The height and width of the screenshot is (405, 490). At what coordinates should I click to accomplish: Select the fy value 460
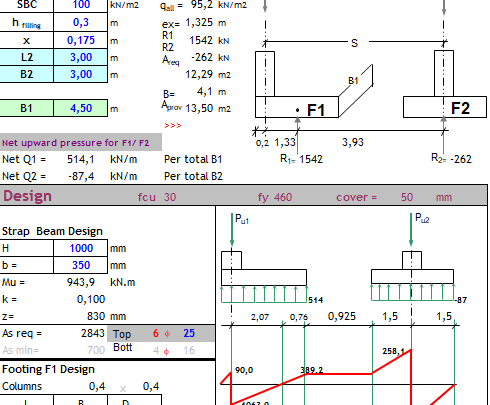[x=283, y=197]
